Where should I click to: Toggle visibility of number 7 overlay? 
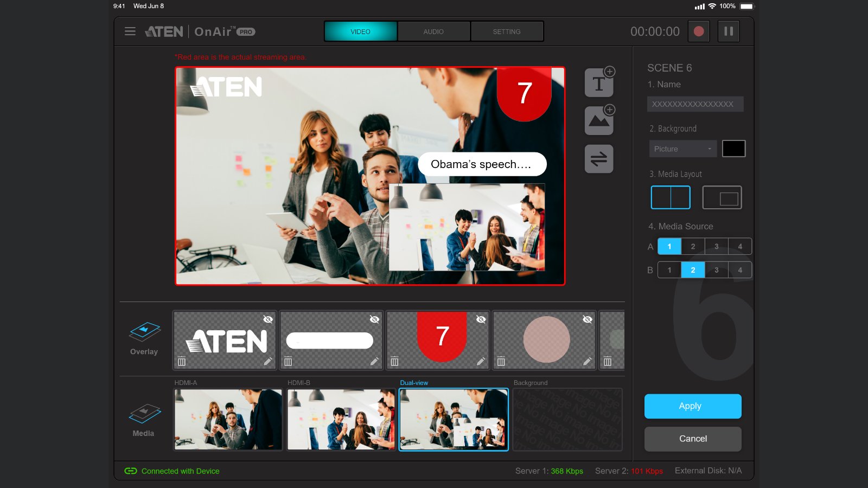tap(481, 319)
